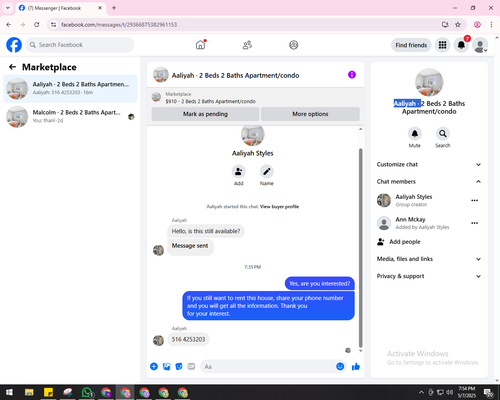Expand Media, files and links section
Image resolution: width=500 pixels, height=400 pixels.
[x=429, y=259]
